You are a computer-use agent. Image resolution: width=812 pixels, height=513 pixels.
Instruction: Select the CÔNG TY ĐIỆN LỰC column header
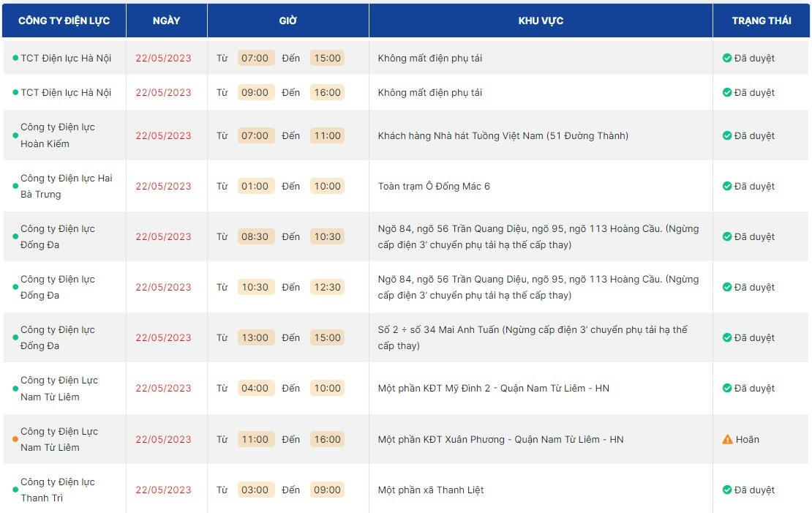tap(64, 20)
